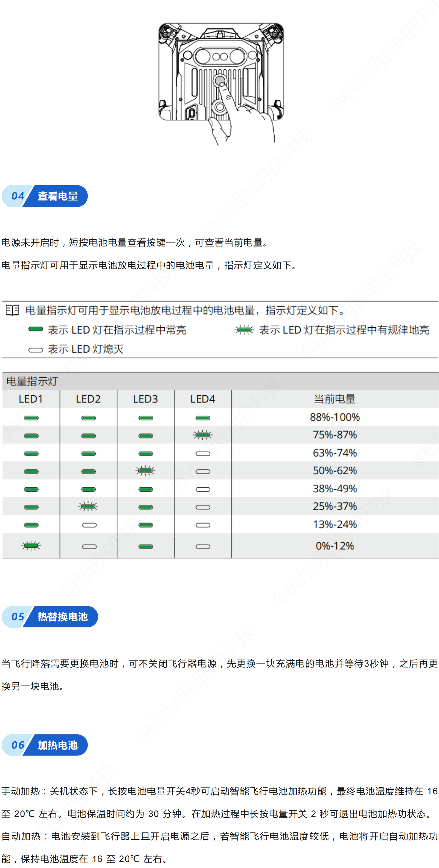Select the 05 热替换电池 section heading
Viewport: 439px width, 868px height.
(x=50, y=616)
